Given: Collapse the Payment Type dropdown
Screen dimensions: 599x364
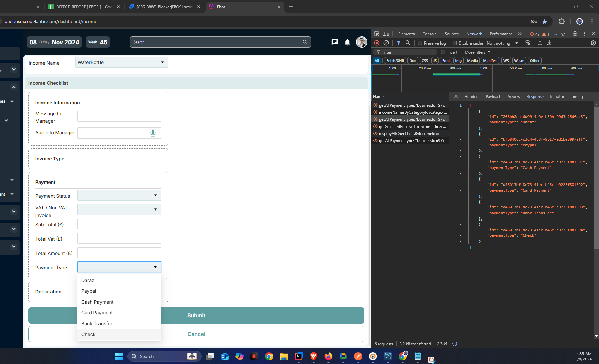Looking at the screenshot, I should (119, 267).
